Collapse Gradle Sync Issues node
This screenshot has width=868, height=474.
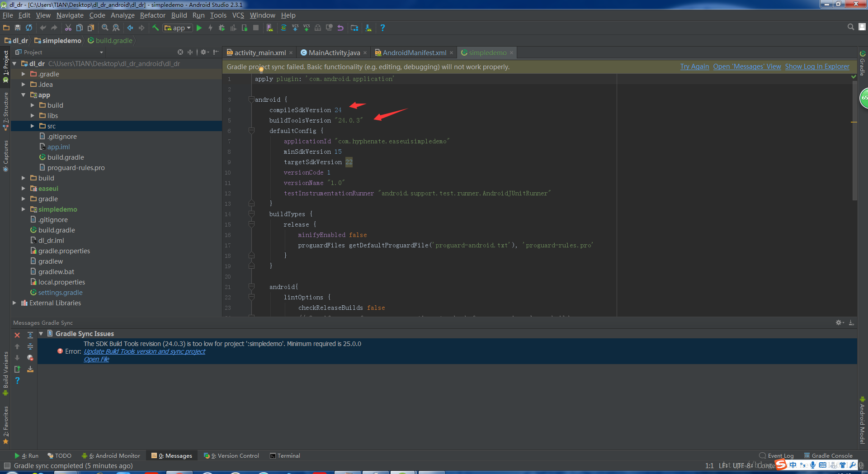point(41,334)
